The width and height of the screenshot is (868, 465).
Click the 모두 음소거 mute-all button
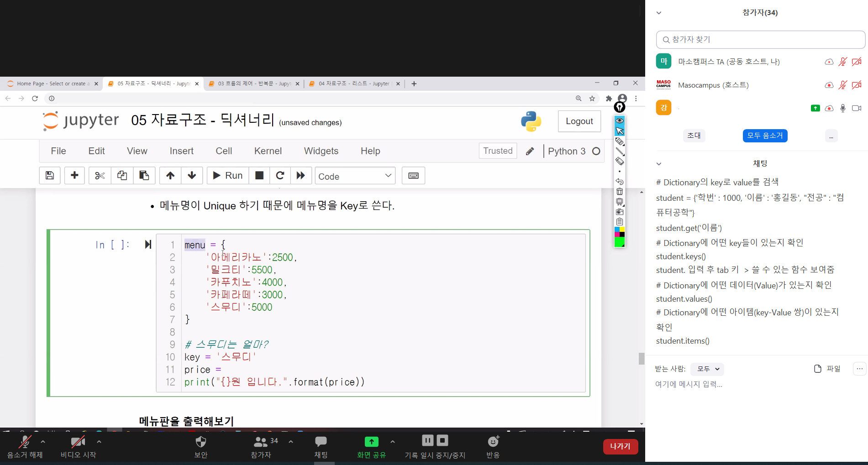coord(765,136)
